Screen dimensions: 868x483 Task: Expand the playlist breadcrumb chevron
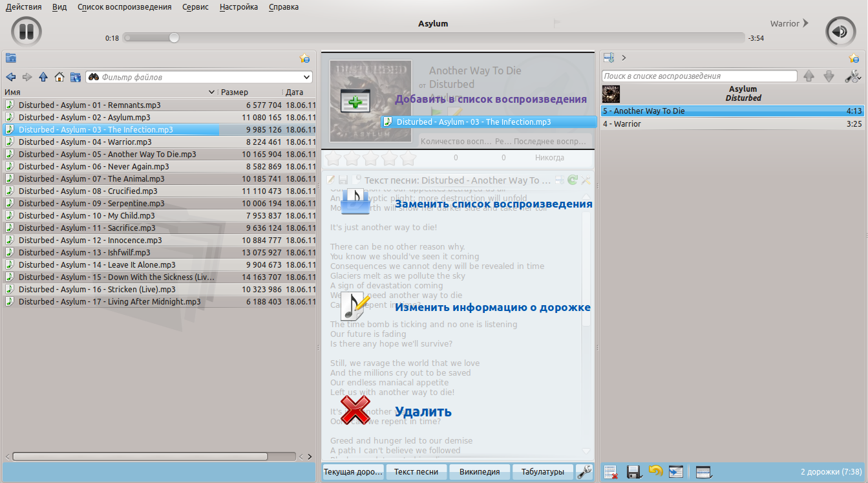pos(624,58)
